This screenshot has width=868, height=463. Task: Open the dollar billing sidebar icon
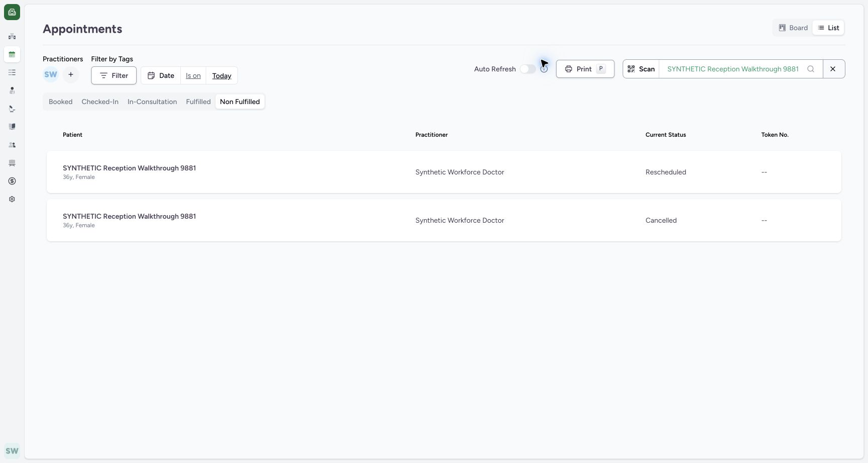(12, 181)
